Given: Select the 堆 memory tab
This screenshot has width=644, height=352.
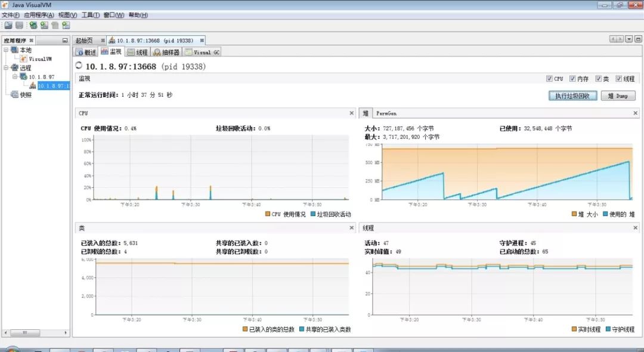Looking at the screenshot, I should 366,113.
